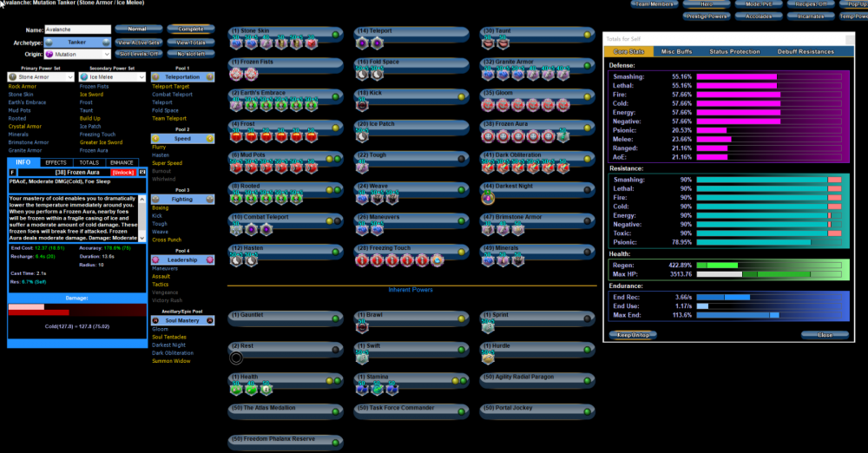Click the View Active Sets button
868x453 pixels.
138,42
